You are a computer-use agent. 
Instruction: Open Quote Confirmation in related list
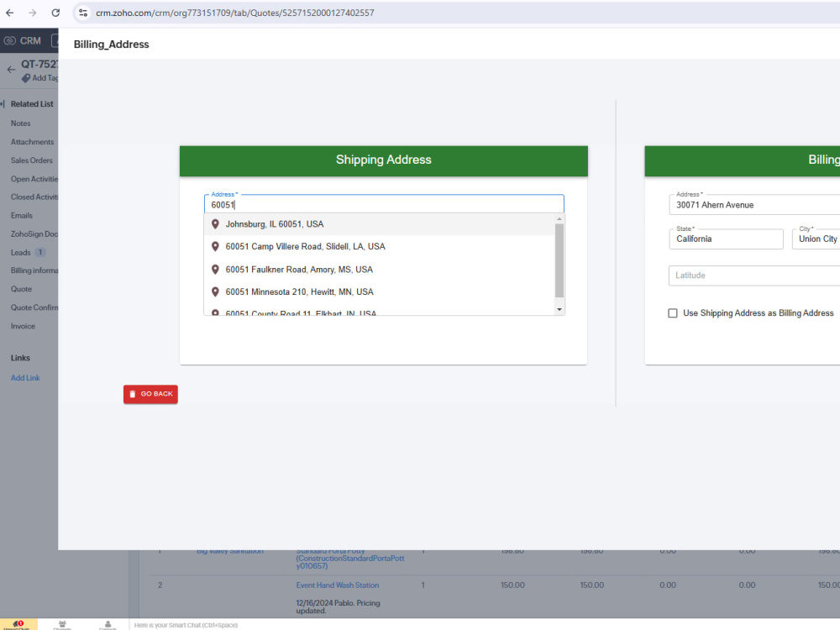coord(34,307)
